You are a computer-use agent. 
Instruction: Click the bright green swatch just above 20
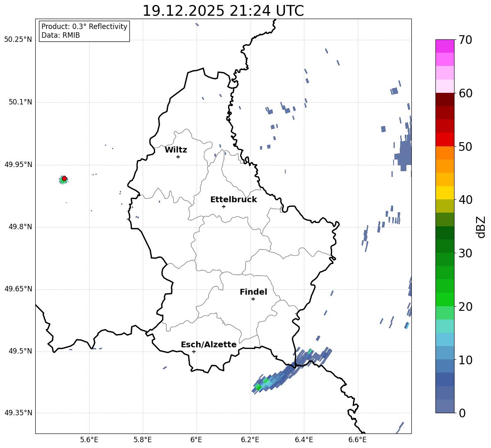click(445, 299)
